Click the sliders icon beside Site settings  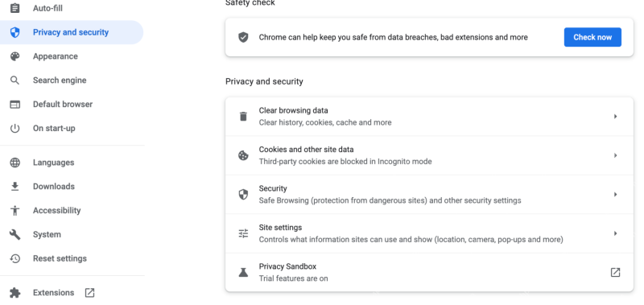[x=243, y=233]
